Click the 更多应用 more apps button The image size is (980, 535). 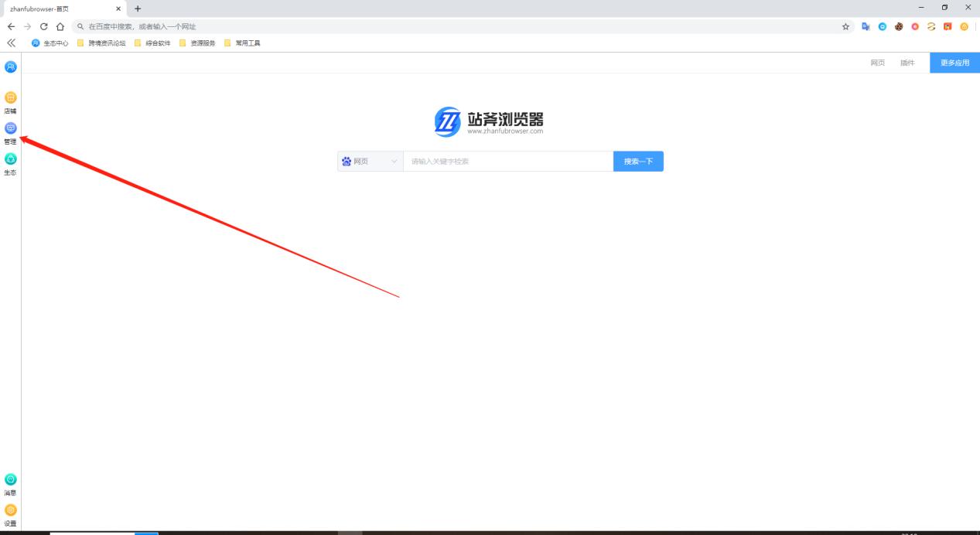[x=954, y=63]
